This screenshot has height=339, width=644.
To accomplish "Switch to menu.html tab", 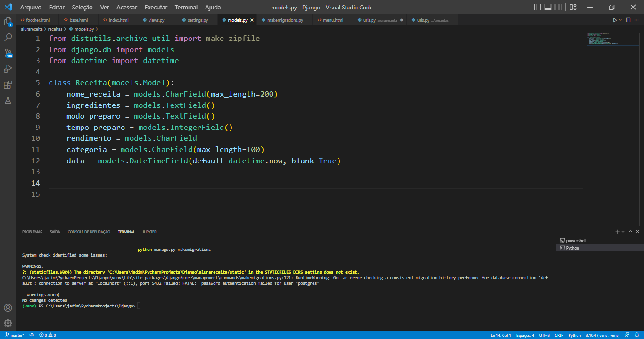I will [333, 20].
